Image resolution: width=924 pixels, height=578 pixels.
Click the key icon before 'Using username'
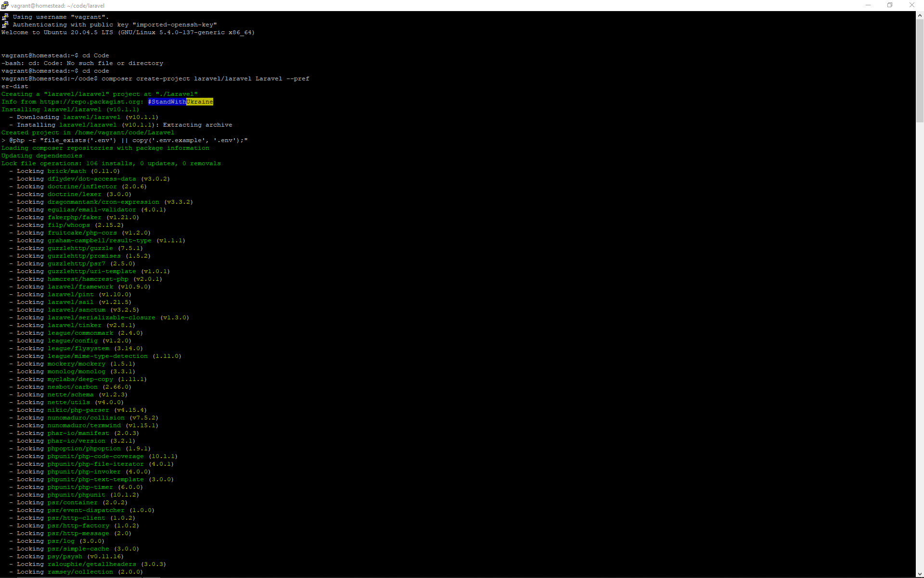click(5, 16)
